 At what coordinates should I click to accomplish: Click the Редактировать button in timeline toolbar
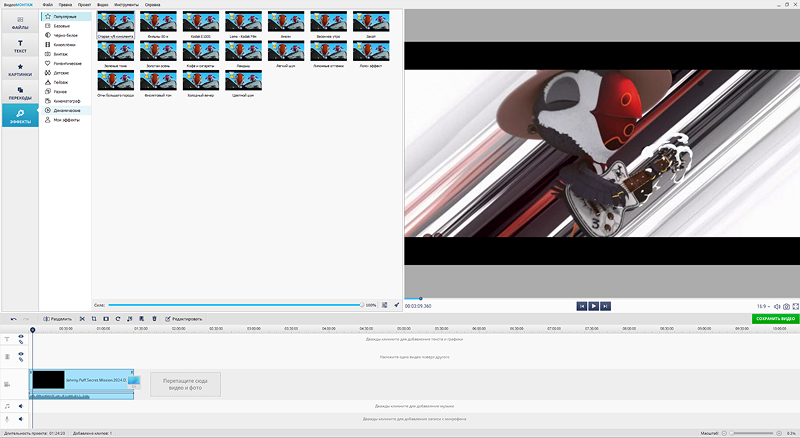tap(183, 319)
